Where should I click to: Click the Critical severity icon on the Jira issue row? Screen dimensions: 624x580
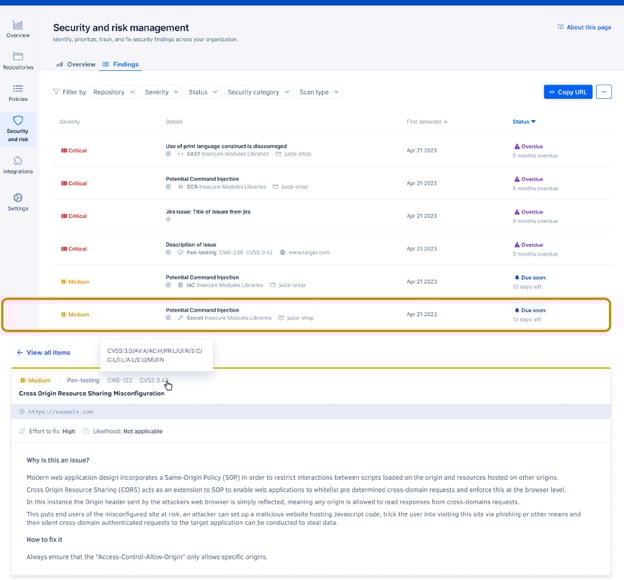click(x=64, y=216)
